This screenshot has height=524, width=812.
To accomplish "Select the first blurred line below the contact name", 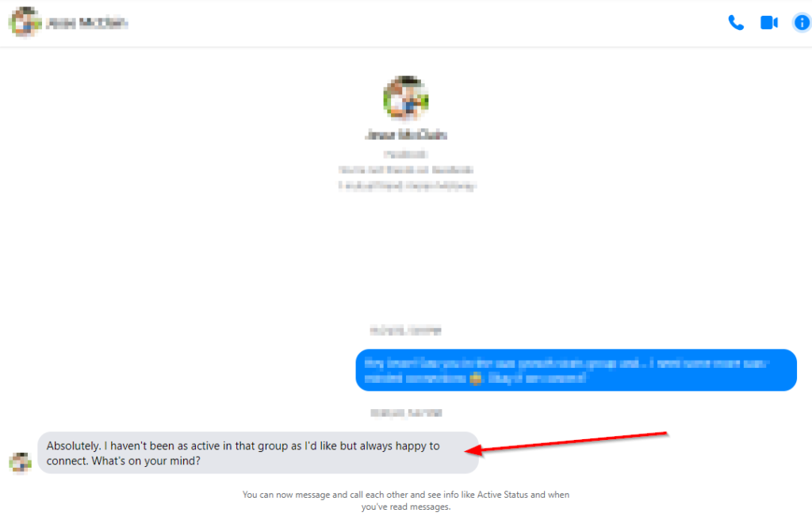I will [x=405, y=155].
